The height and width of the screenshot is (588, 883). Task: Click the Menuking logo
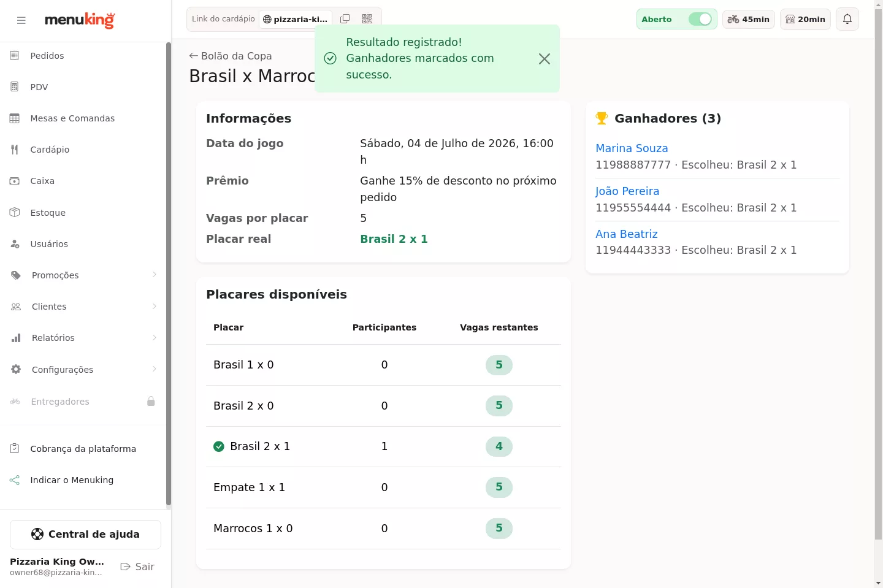[x=80, y=20]
